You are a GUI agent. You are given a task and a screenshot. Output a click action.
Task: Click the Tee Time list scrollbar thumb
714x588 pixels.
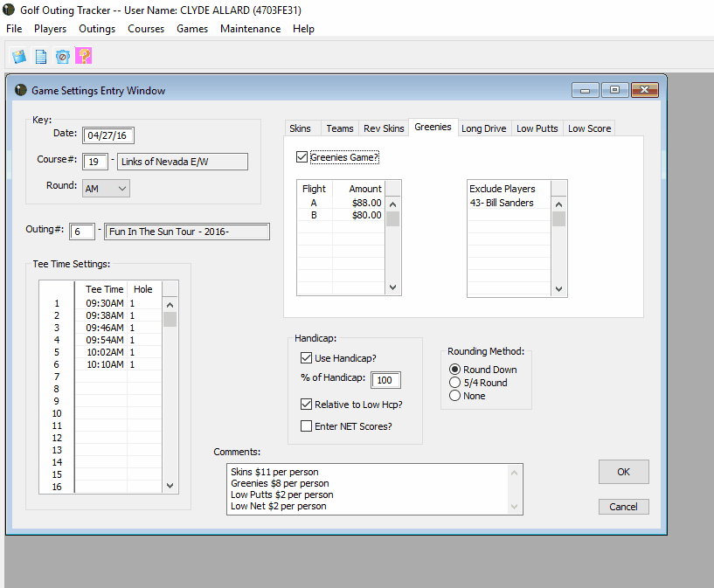click(170, 320)
